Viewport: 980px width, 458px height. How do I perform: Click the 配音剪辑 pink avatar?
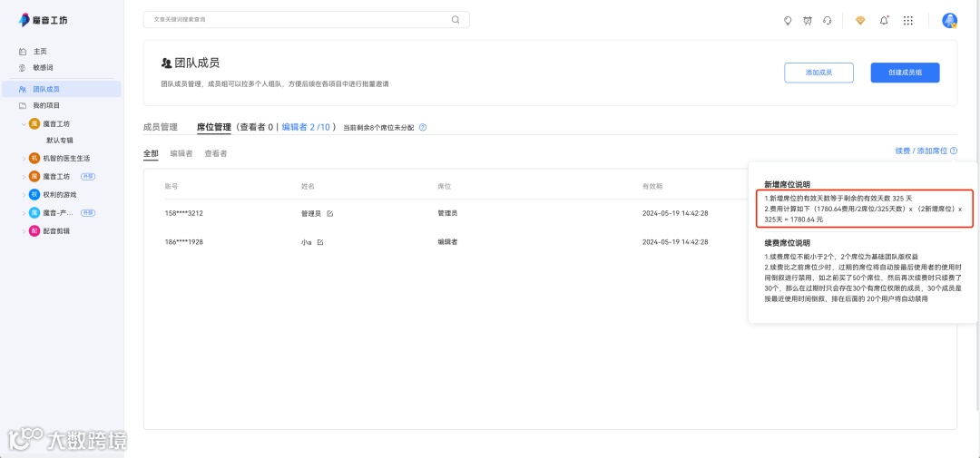click(34, 231)
